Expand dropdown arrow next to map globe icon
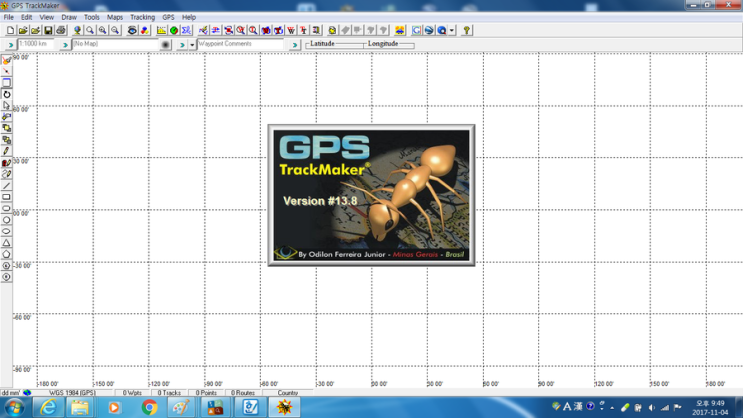This screenshot has width=743, height=418. [452, 30]
